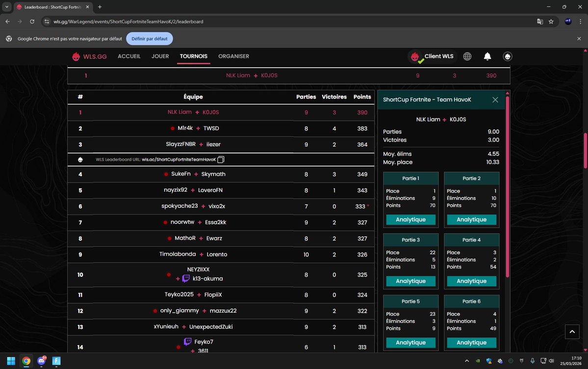Click the page vertical scrollbar
The height and width of the screenshot is (369, 588).
tap(586, 150)
